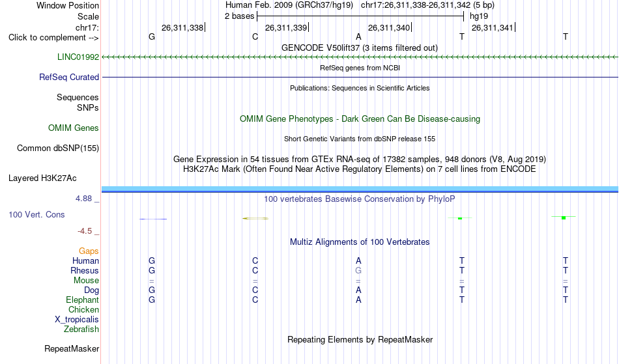Open the RefSeq Curated track label
The width and height of the screenshot is (619, 364).
point(68,77)
